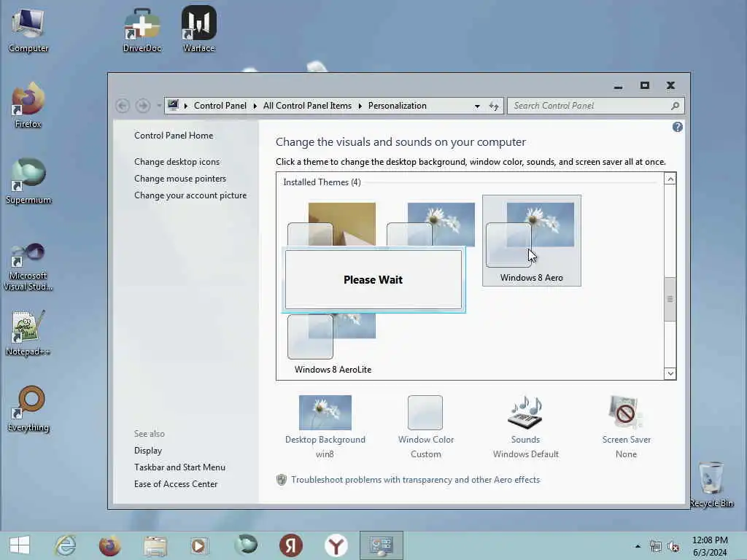The image size is (747, 560).
Task: Open the Sounds settings icon
Action: click(x=525, y=413)
